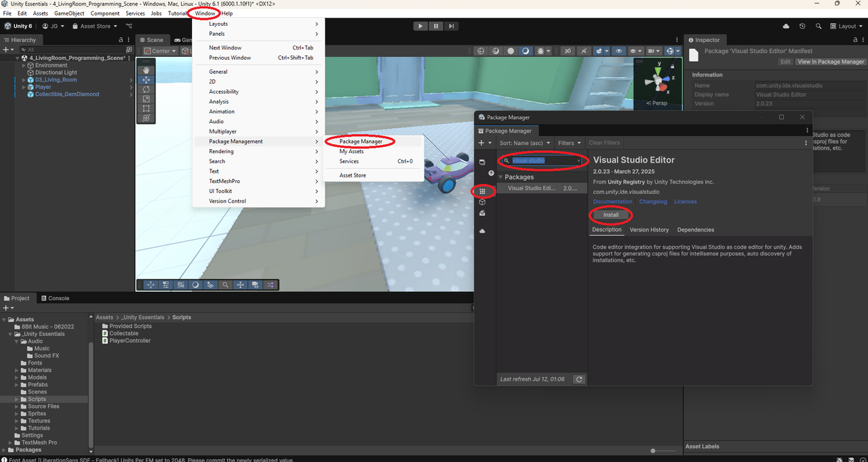Click View in Package Manager button

(x=831, y=62)
